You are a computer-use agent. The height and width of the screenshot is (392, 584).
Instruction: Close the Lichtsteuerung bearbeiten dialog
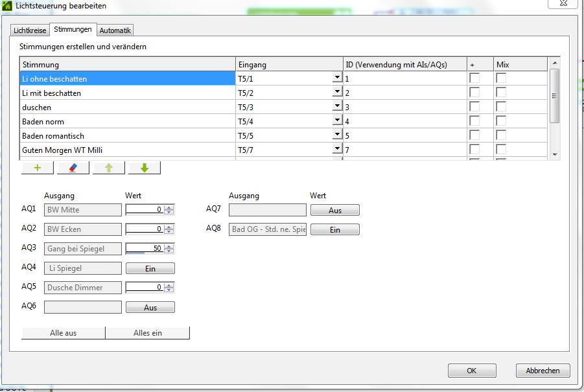[563, 3]
